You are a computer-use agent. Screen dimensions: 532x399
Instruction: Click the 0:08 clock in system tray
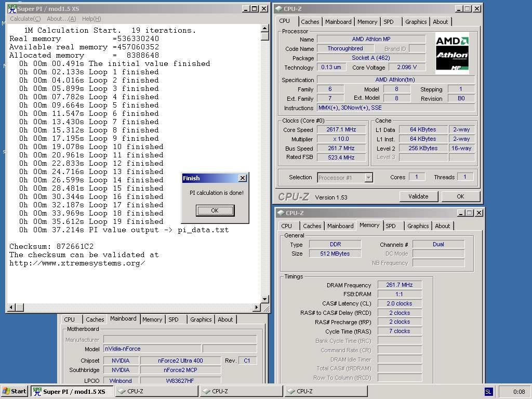click(519, 392)
